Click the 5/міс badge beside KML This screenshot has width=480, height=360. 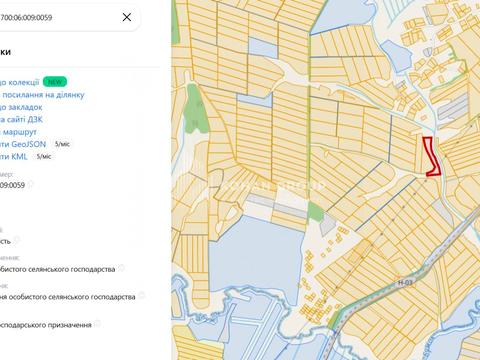(44, 156)
